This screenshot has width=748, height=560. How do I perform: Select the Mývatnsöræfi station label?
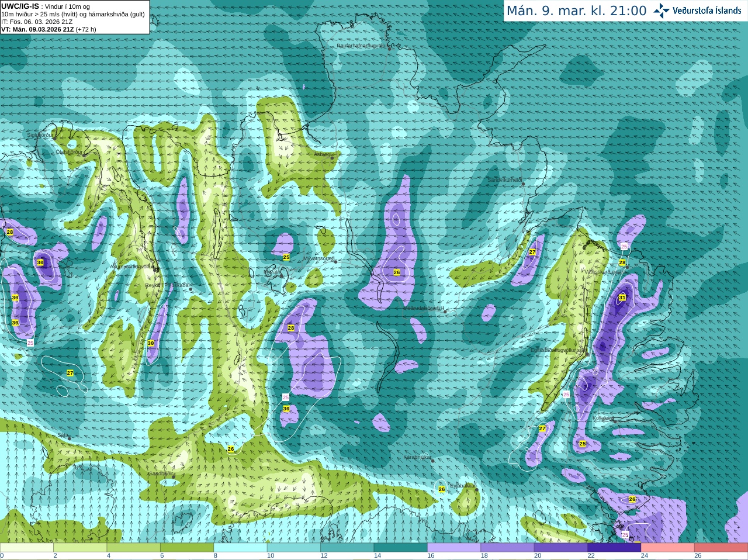(x=319, y=258)
